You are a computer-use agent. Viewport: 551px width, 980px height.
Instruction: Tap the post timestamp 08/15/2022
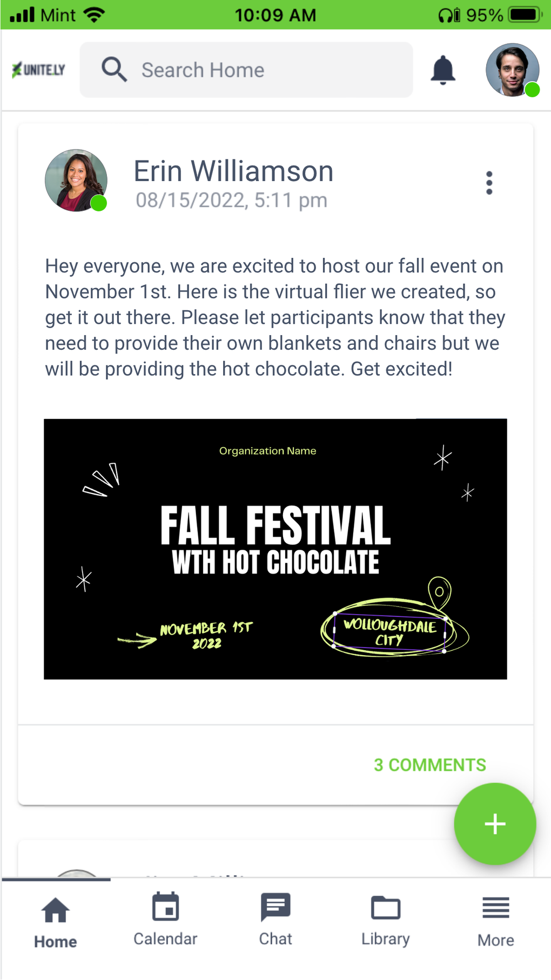[x=231, y=201]
